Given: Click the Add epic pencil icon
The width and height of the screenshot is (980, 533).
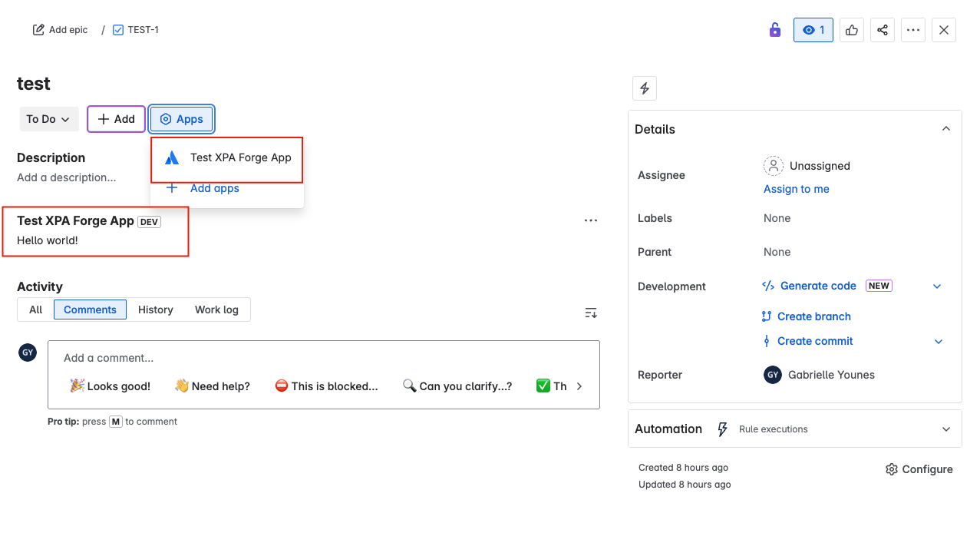Looking at the screenshot, I should 38,28.
